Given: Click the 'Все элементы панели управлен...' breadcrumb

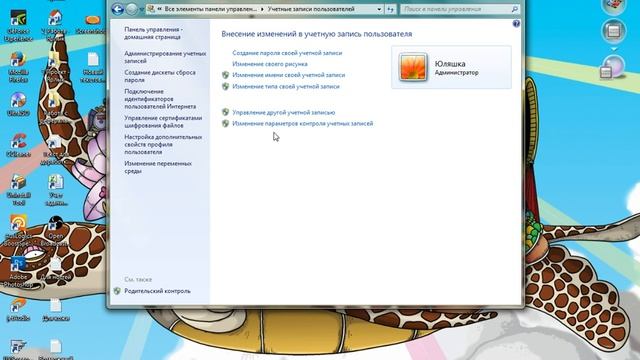Looking at the screenshot, I should point(211,9).
